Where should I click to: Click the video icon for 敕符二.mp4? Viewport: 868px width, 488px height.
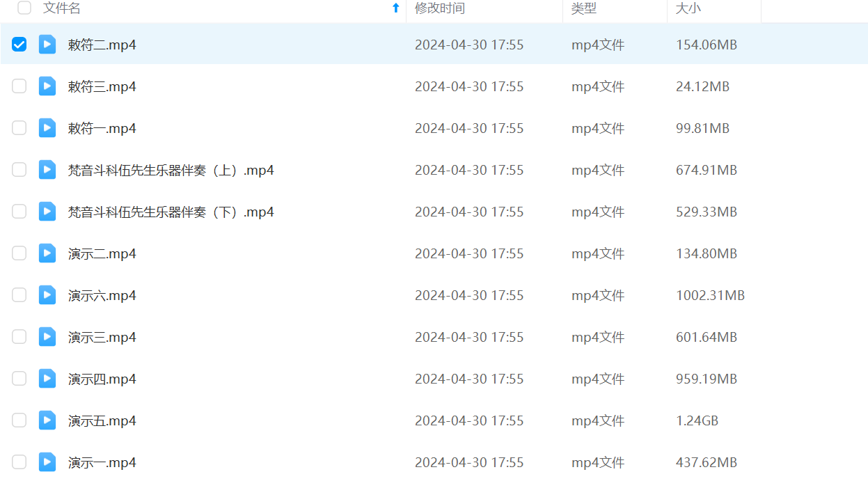[x=47, y=45]
